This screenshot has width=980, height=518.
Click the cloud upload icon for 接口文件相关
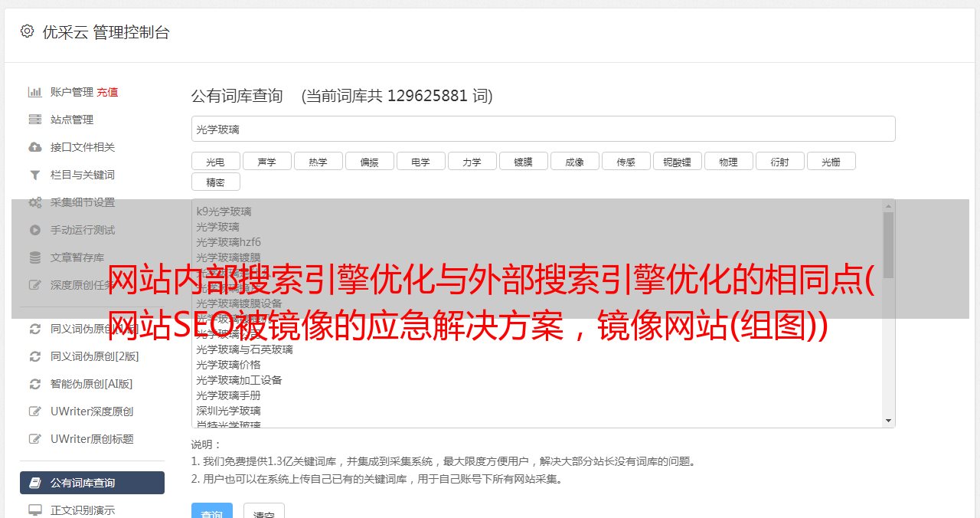click(x=35, y=147)
